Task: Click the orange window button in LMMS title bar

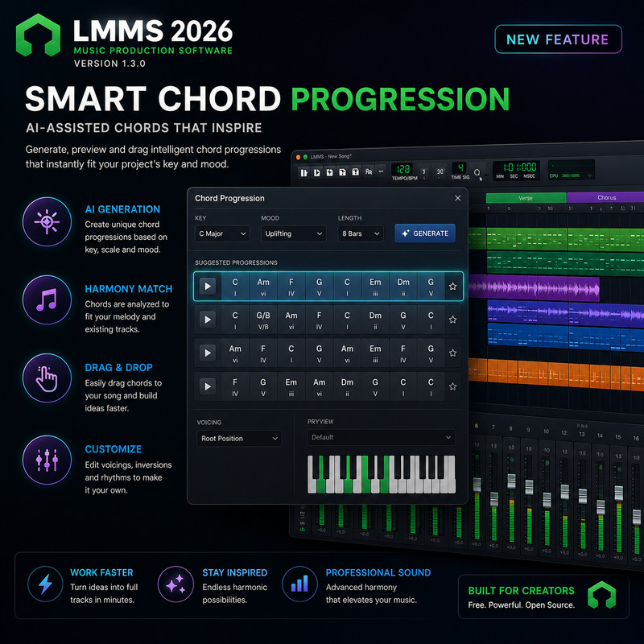Action: click(x=298, y=157)
